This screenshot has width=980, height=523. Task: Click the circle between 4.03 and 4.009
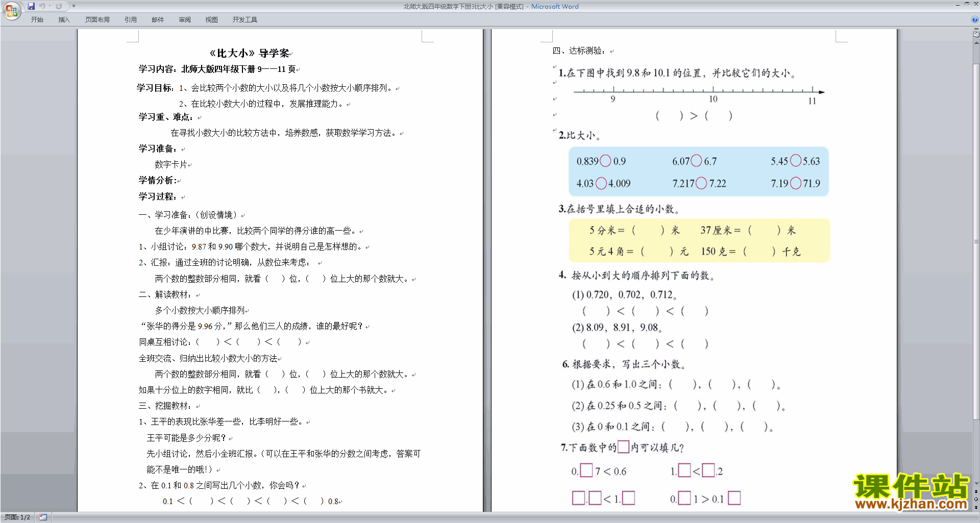601,183
